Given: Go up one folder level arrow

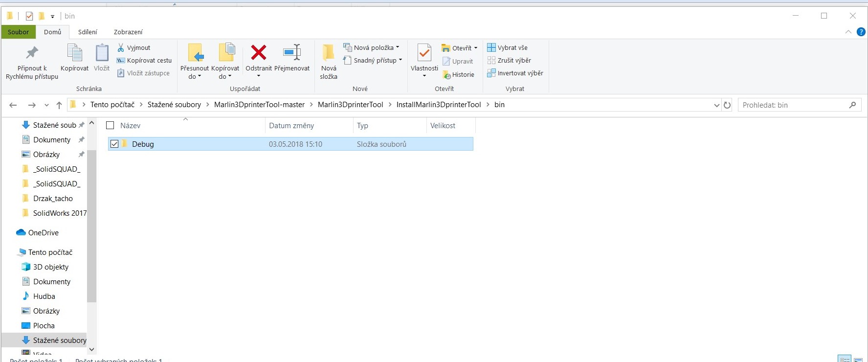Looking at the screenshot, I should click(x=59, y=105).
